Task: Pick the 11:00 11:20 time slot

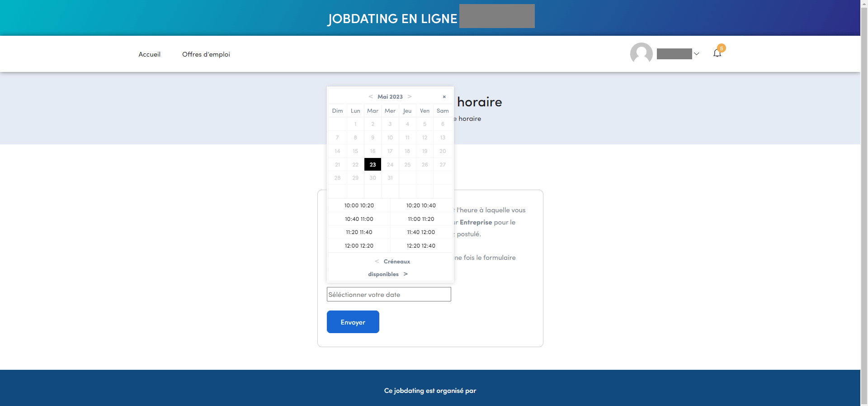Action: point(421,219)
